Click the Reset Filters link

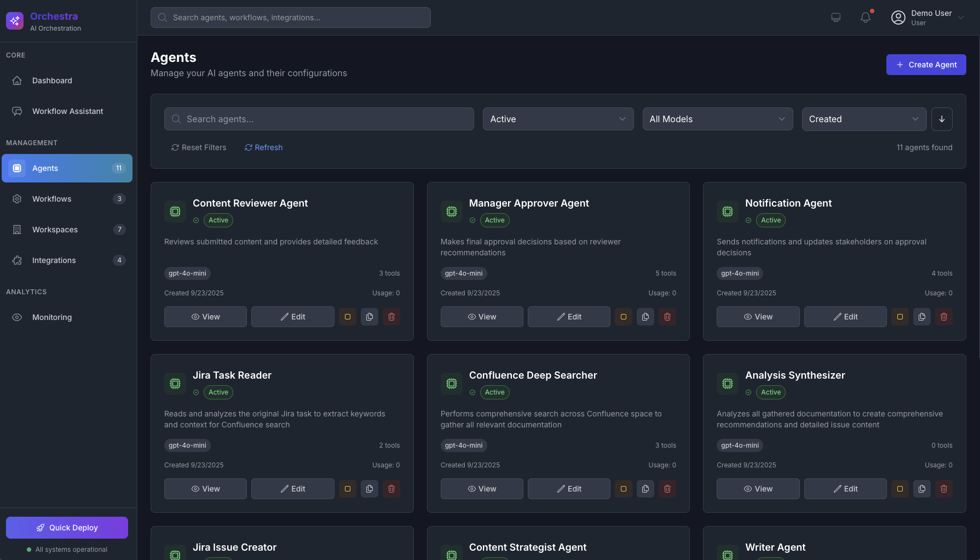tap(199, 147)
